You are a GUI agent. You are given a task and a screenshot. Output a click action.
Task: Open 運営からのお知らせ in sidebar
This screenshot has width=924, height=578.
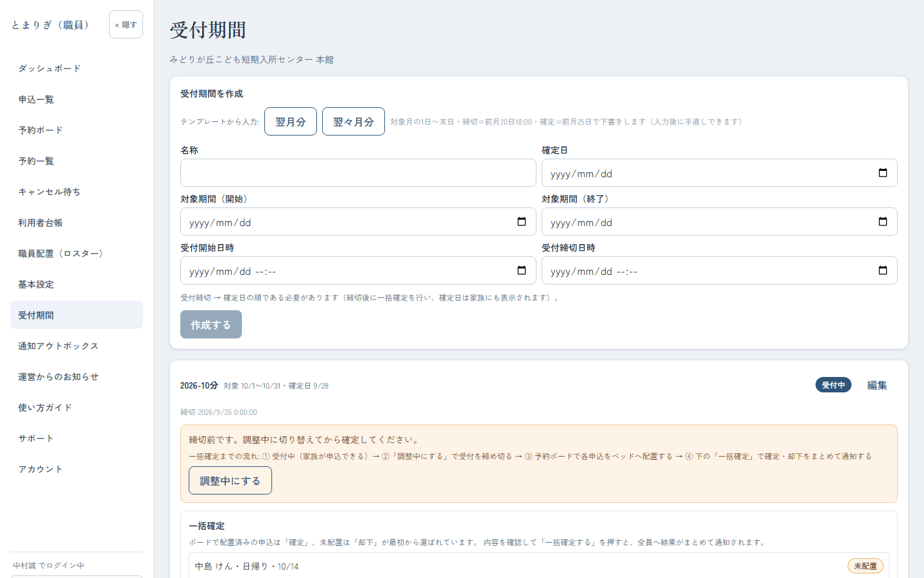pos(76,376)
